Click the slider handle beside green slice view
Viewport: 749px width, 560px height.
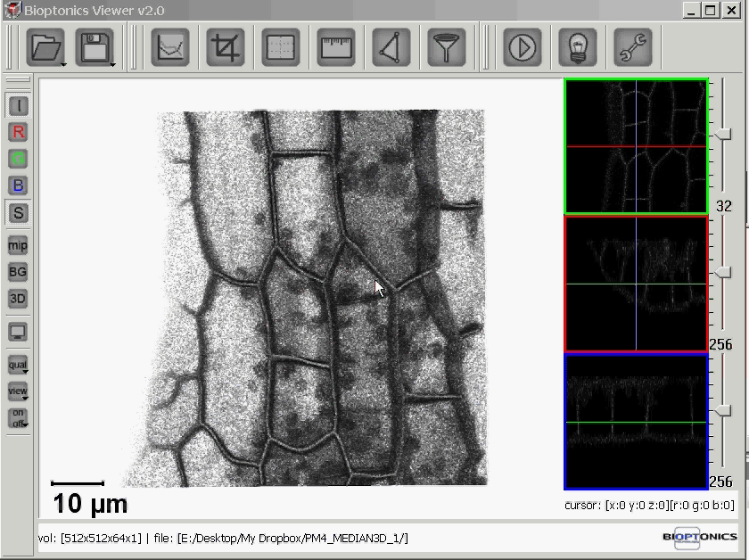(724, 134)
